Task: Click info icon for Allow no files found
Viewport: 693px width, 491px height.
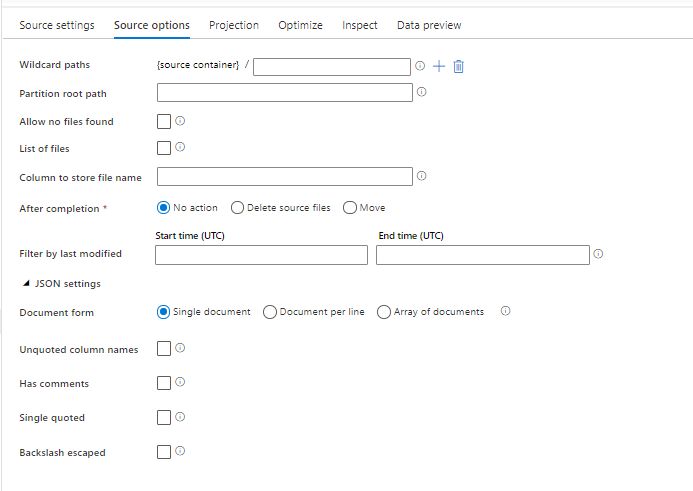Action: [181, 121]
